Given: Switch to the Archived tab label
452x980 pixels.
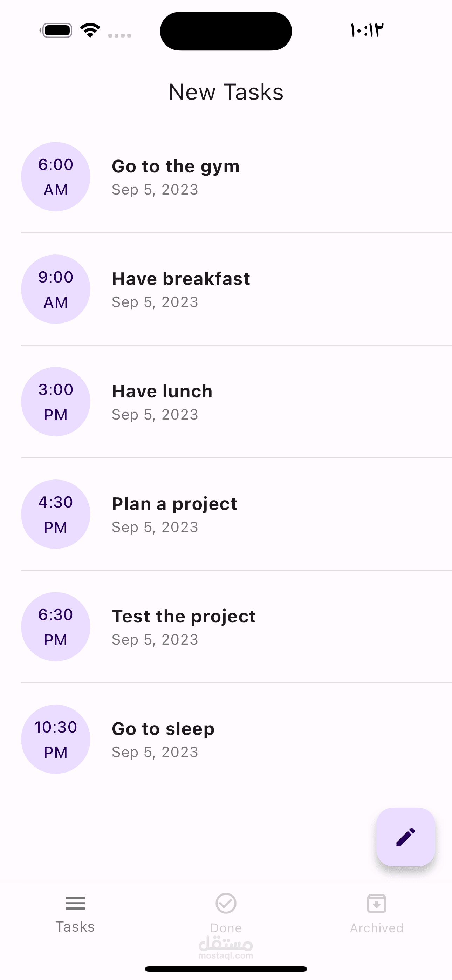Looking at the screenshot, I should point(377,928).
